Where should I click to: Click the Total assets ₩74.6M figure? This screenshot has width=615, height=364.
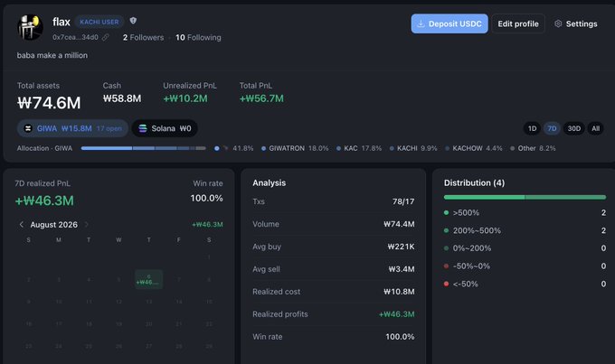(49, 103)
